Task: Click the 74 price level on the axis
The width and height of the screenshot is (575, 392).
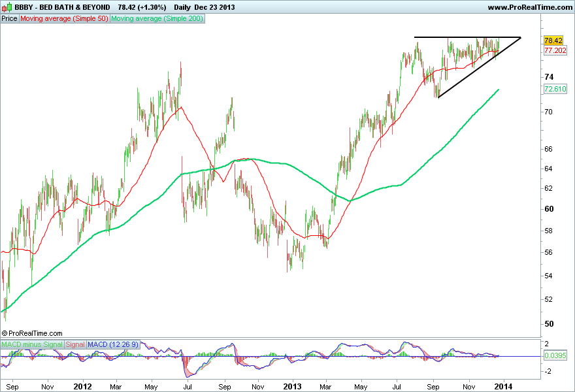Action: pos(549,77)
